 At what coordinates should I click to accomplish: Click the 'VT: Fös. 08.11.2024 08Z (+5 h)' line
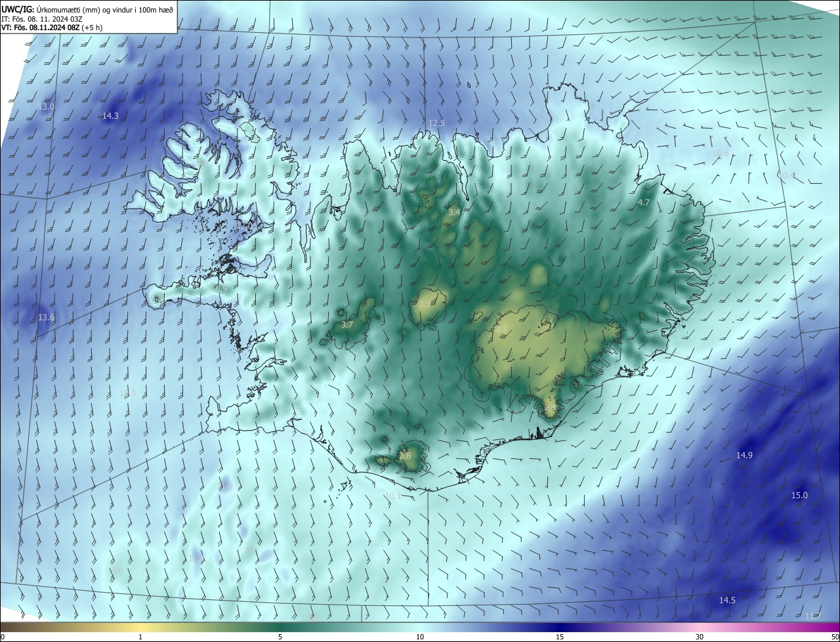coord(52,28)
